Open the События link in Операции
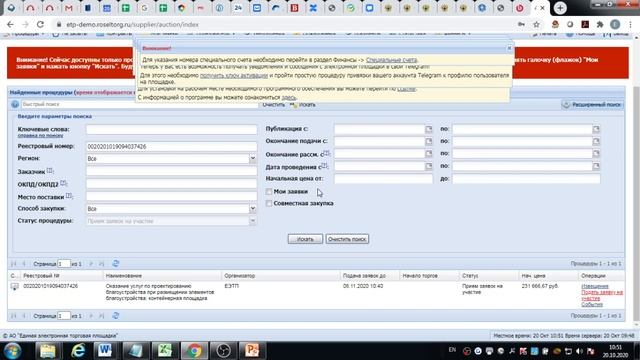Screen dimensions: 640x360 (x=592, y=304)
